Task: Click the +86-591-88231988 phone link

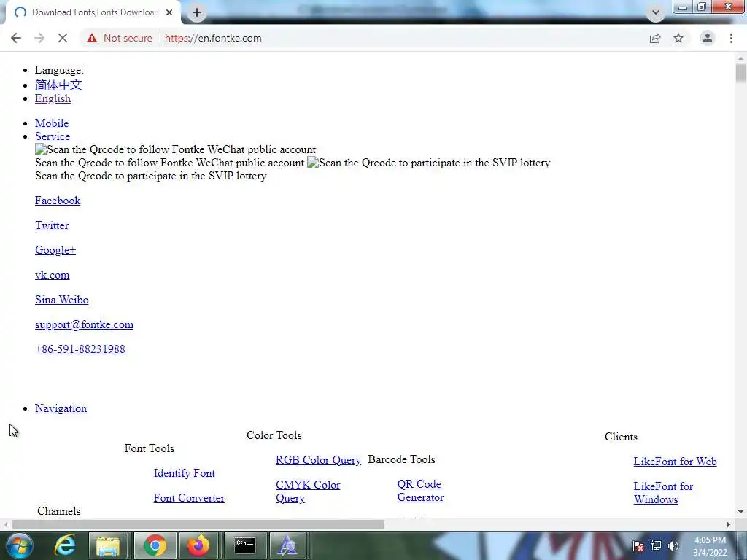Action: 80,349
